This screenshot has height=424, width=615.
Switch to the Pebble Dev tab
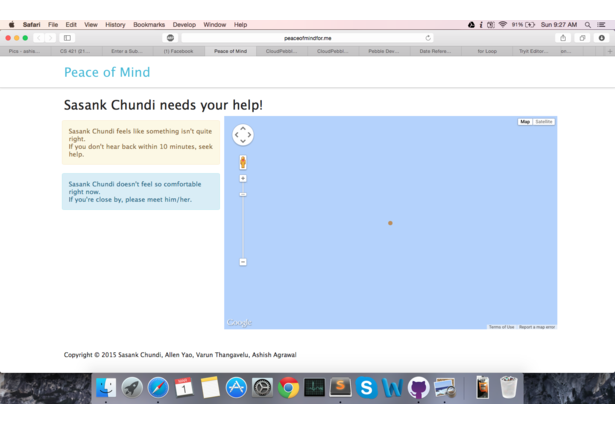pos(384,51)
